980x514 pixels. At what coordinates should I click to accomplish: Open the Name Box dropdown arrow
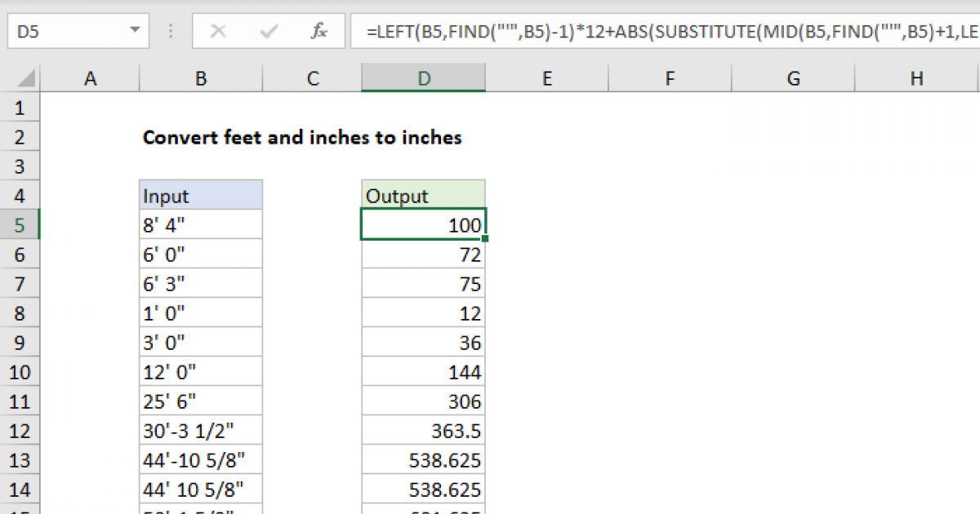pyautogui.click(x=134, y=32)
